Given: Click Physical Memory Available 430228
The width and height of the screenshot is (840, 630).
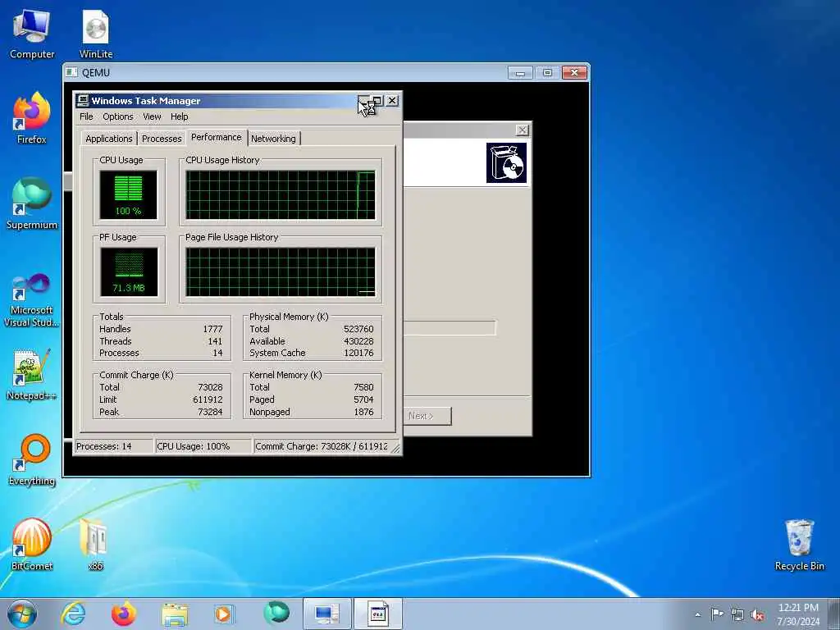Looking at the screenshot, I should 358,341.
